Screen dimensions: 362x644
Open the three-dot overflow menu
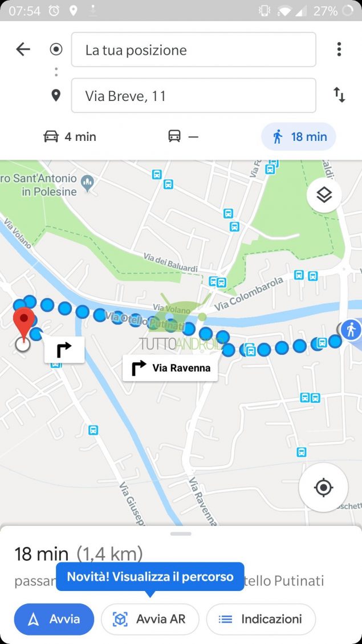tap(339, 49)
